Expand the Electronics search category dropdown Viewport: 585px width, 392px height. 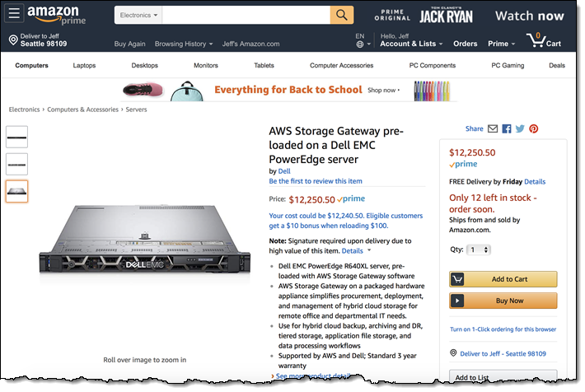pos(138,15)
